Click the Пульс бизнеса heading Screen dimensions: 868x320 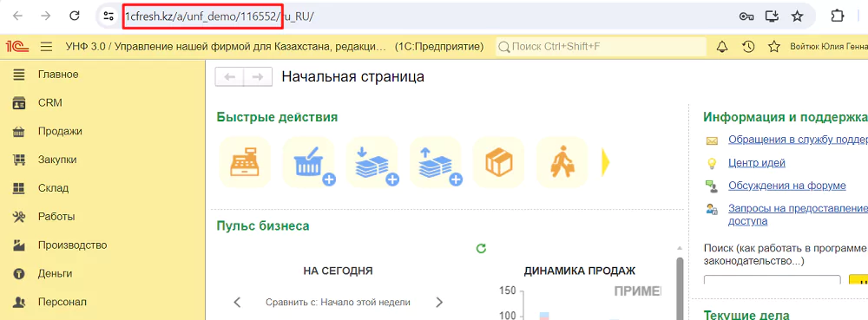263,226
